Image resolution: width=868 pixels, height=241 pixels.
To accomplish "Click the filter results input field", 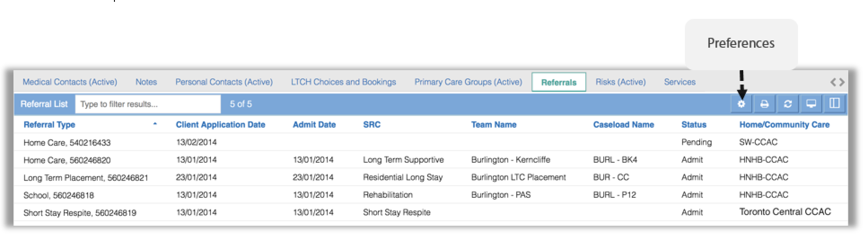I will pos(148,104).
